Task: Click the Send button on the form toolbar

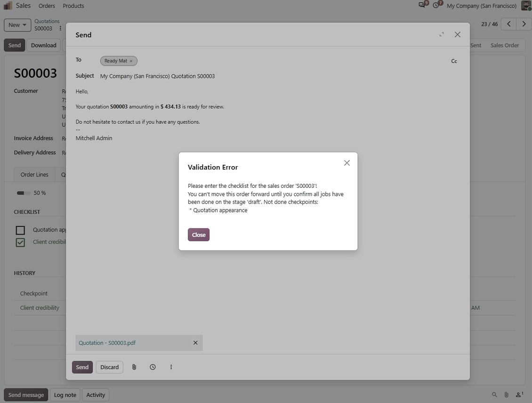Action: (15, 45)
